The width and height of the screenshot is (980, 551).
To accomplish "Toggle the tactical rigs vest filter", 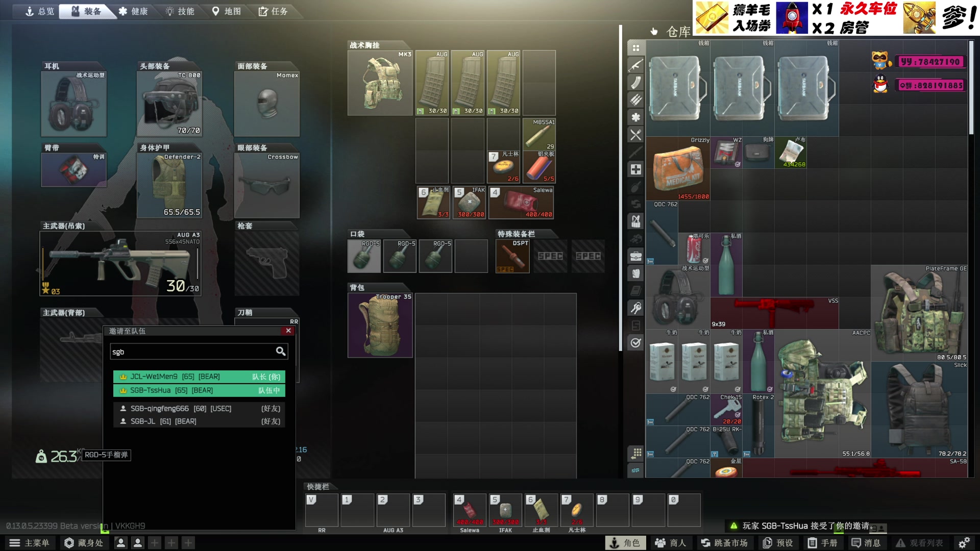I will [635, 221].
